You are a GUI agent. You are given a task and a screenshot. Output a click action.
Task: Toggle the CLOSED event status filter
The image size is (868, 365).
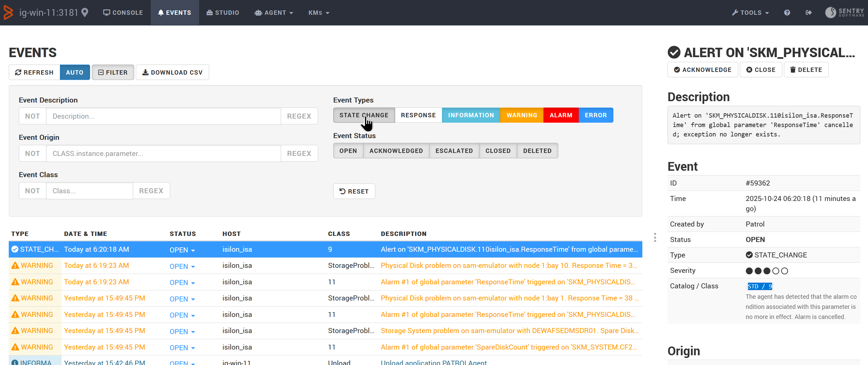point(498,151)
